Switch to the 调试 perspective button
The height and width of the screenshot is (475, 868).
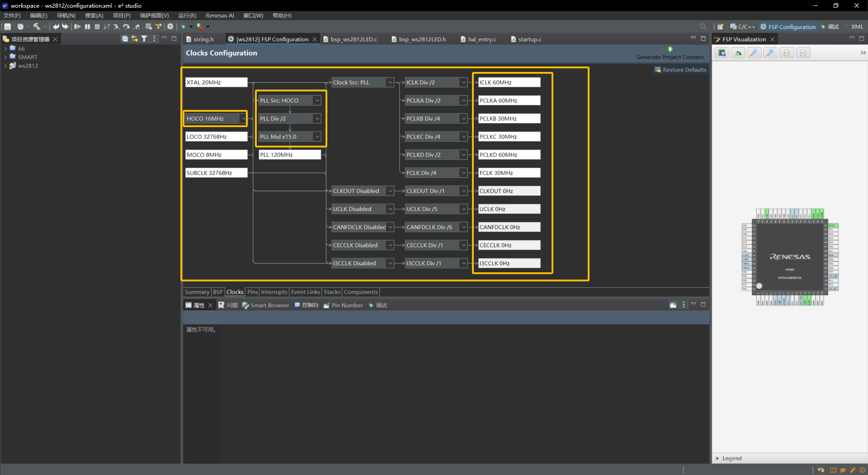(x=830, y=27)
